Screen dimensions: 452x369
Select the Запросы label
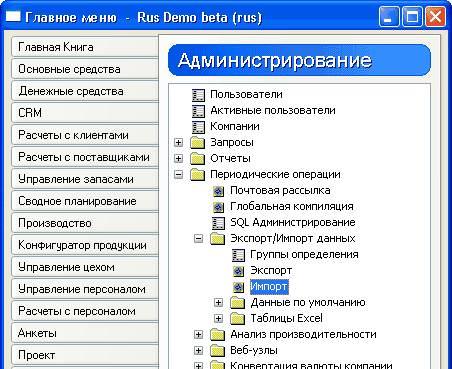click(x=232, y=143)
